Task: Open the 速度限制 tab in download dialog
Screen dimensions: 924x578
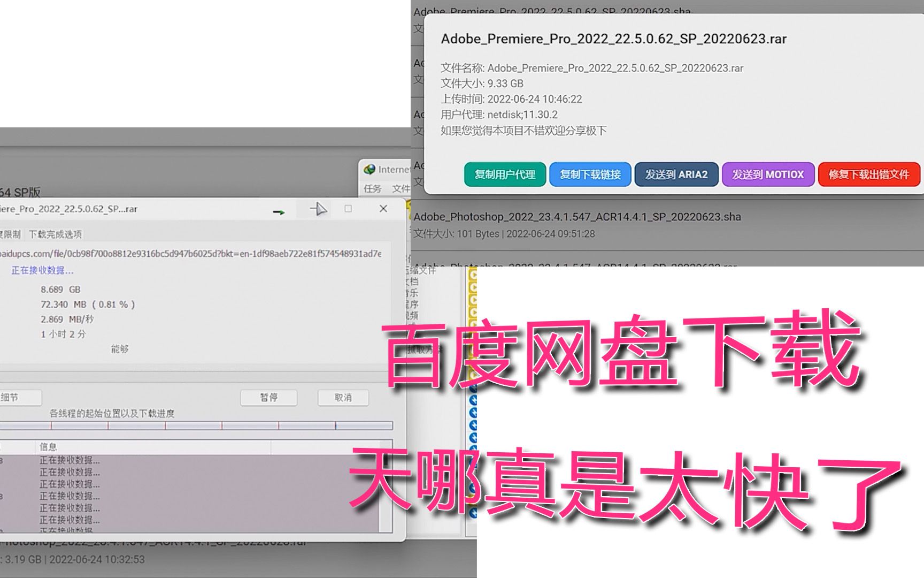Action: pyautogui.click(x=10, y=234)
